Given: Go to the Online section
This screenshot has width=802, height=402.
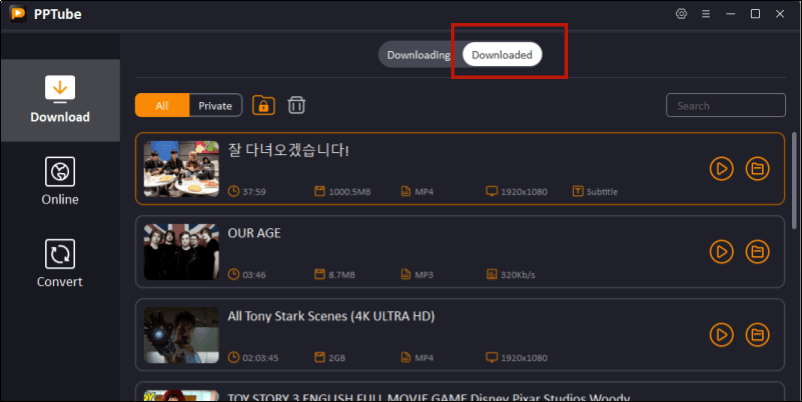Looking at the screenshot, I should [60, 181].
